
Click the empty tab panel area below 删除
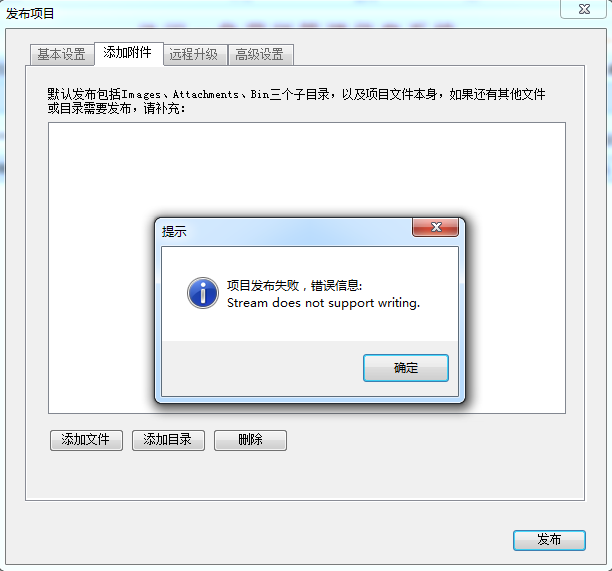[x=304, y=476]
